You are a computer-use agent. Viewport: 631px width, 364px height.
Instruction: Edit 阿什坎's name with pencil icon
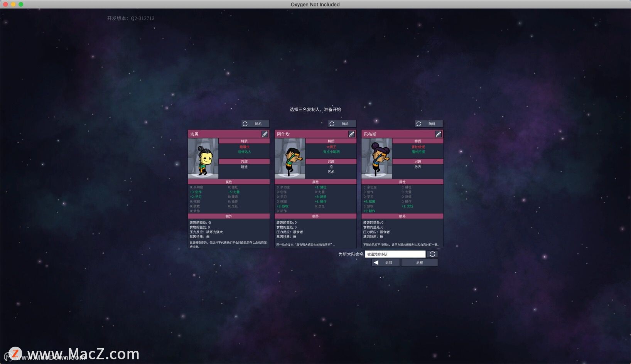[x=351, y=134]
